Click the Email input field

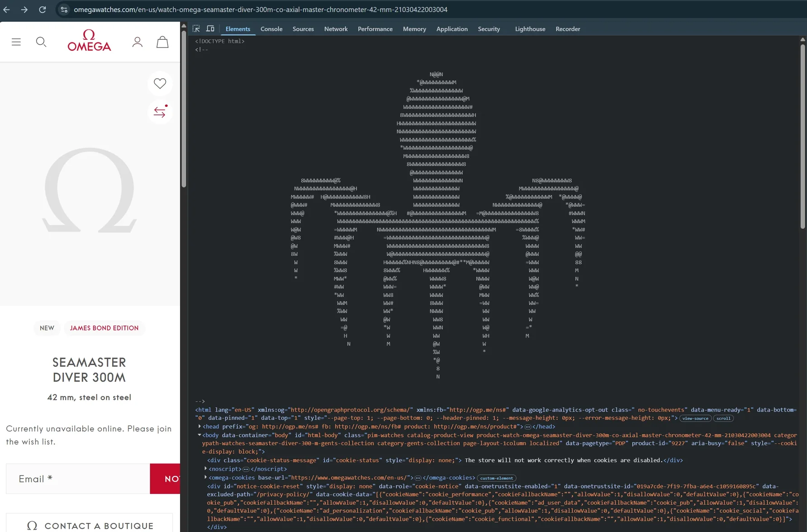tap(78, 479)
